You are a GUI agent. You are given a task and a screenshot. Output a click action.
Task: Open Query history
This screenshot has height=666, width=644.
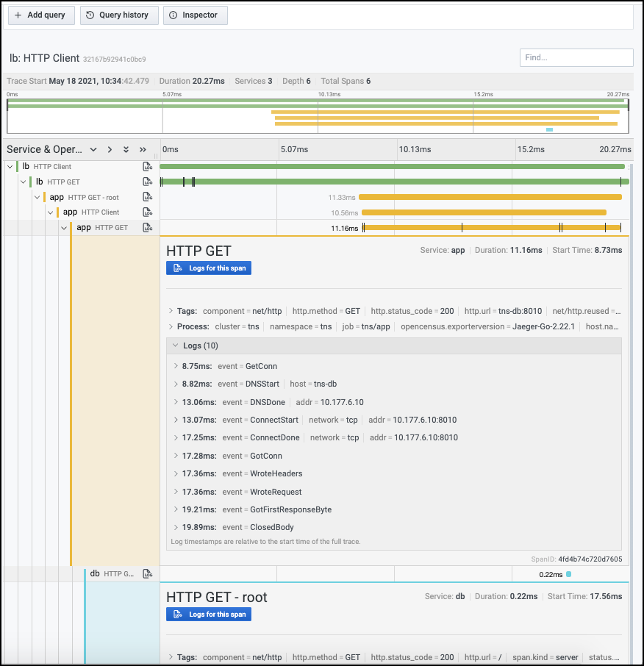click(x=118, y=15)
